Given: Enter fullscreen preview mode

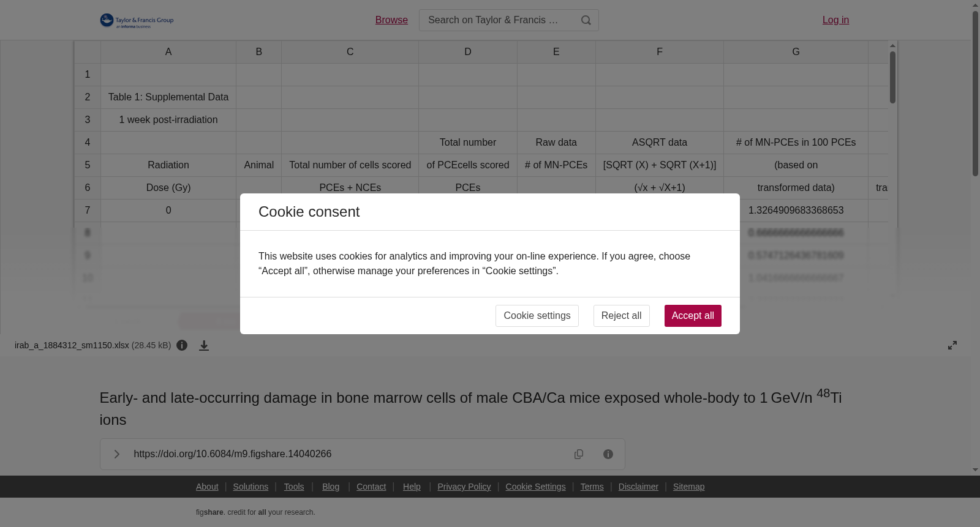Looking at the screenshot, I should (x=952, y=345).
